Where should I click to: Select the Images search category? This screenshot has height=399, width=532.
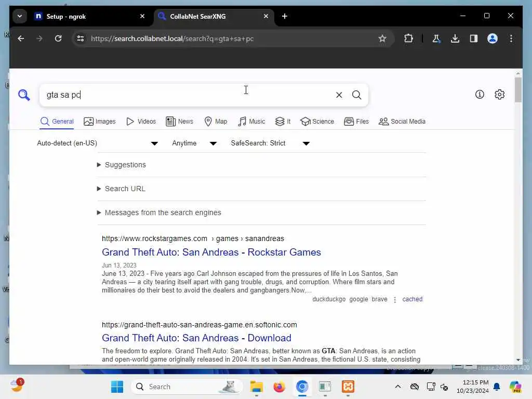[99, 122]
